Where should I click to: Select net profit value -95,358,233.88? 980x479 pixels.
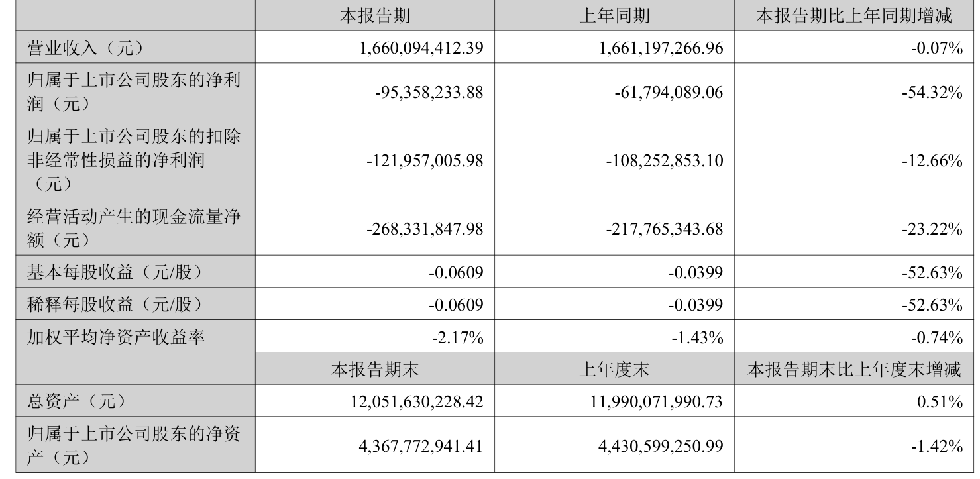tap(429, 92)
